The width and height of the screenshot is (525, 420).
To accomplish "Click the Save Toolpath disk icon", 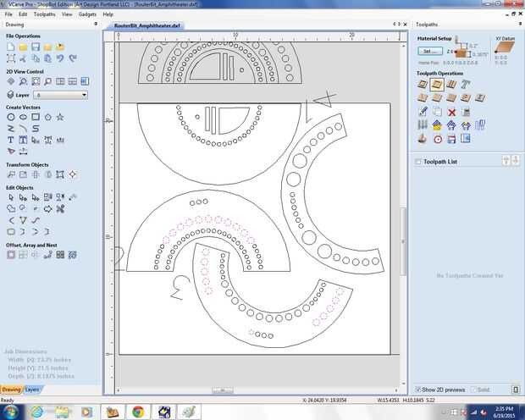I will (x=451, y=139).
